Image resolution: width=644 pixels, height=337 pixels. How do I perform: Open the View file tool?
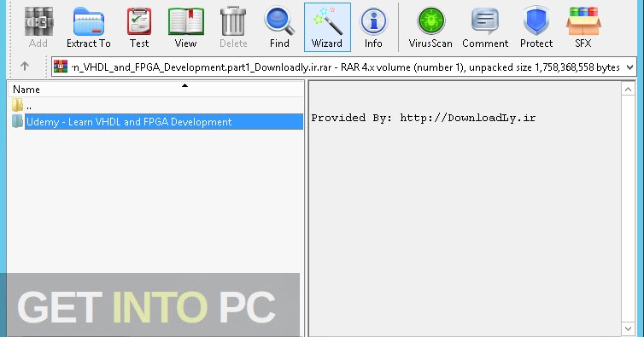point(185,27)
